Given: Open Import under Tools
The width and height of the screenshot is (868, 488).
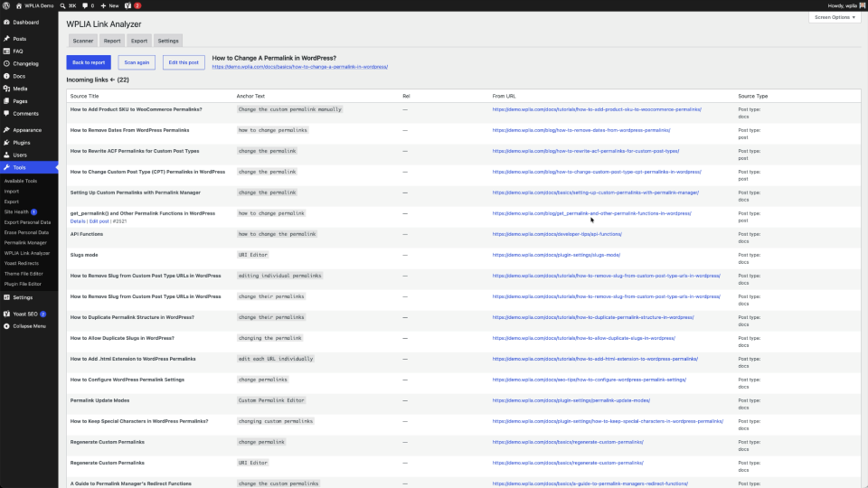Looking at the screenshot, I should point(12,192).
